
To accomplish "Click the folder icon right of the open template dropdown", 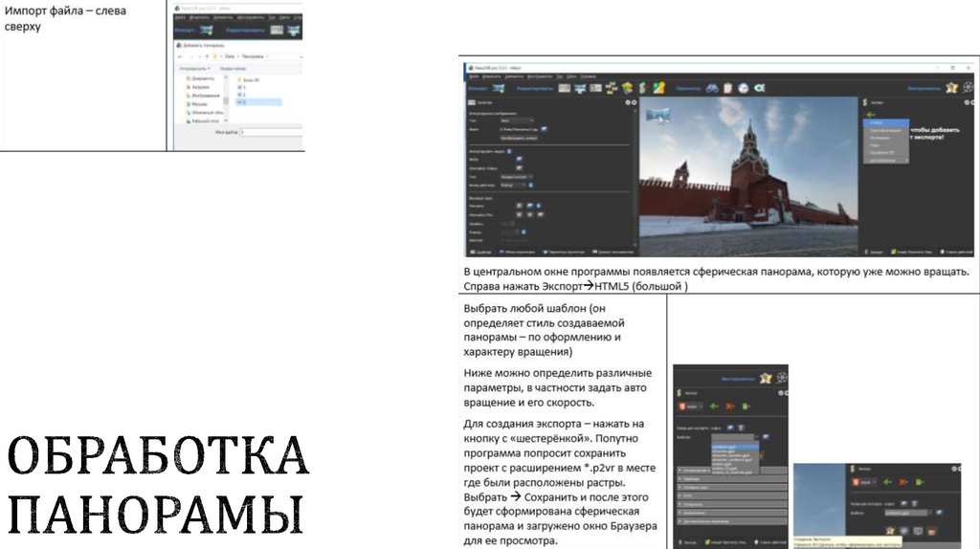I will tap(766, 437).
